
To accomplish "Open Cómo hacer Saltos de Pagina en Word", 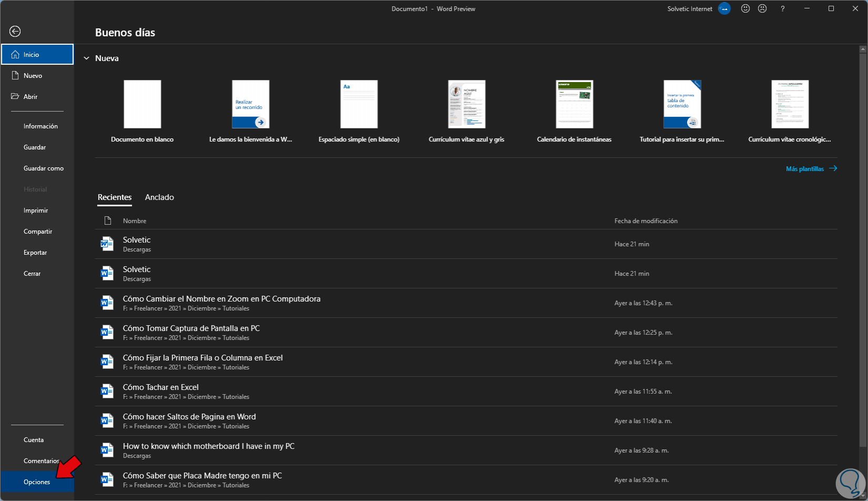I will (x=466, y=421).
